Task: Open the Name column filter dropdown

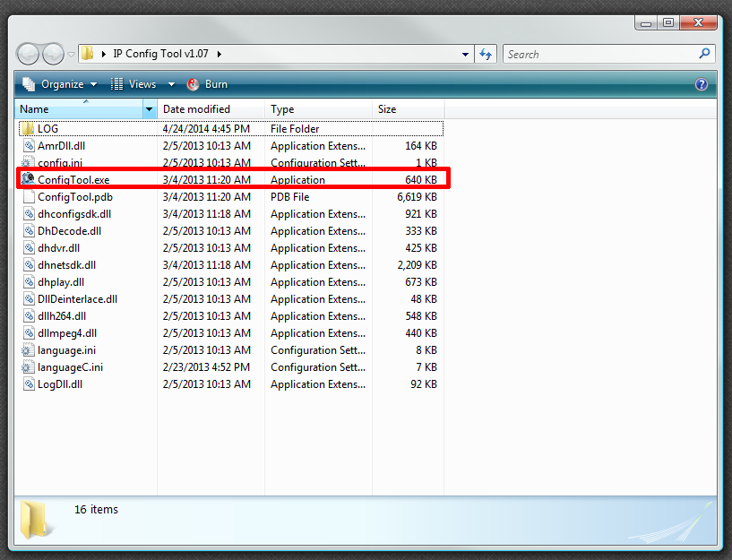Action: coord(149,109)
